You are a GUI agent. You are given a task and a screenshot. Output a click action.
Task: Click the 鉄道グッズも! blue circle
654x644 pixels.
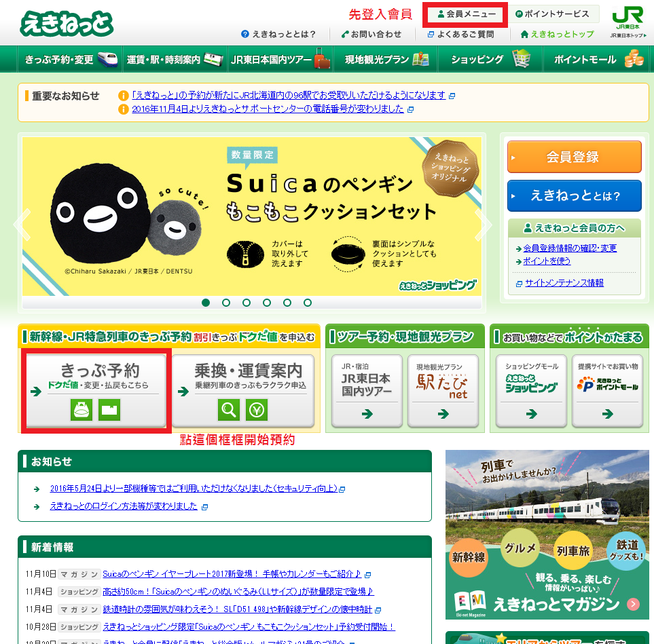pyautogui.click(x=627, y=550)
